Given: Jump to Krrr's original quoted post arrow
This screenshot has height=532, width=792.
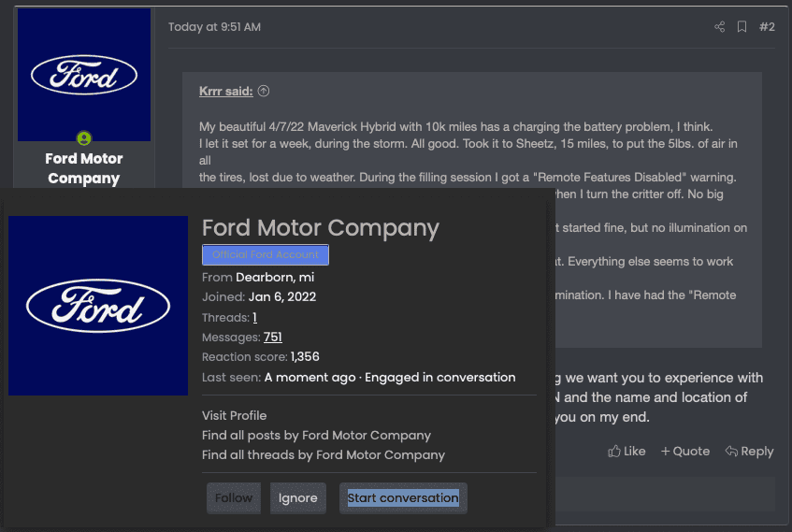Looking at the screenshot, I should point(264,91).
